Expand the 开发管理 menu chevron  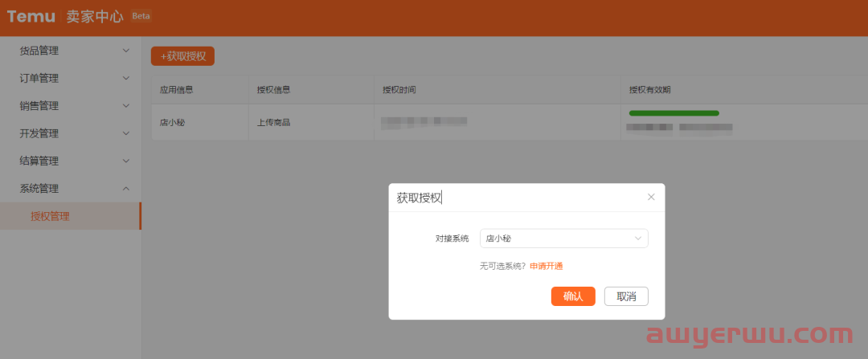(x=126, y=133)
